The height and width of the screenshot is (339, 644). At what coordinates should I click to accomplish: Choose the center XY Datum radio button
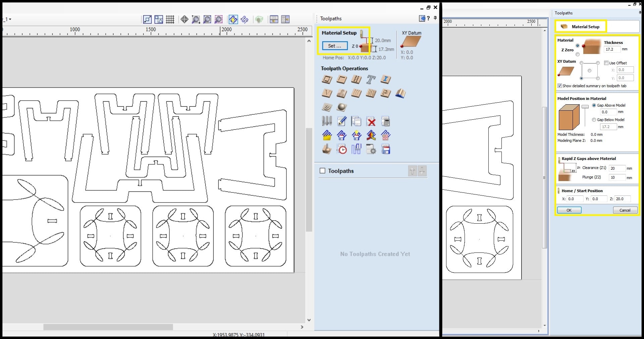pyautogui.click(x=589, y=71)
